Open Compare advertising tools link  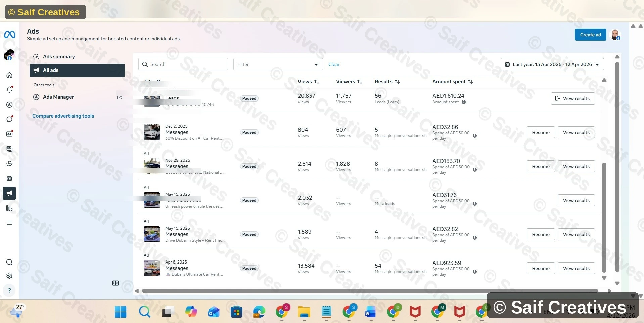(63, 116)
